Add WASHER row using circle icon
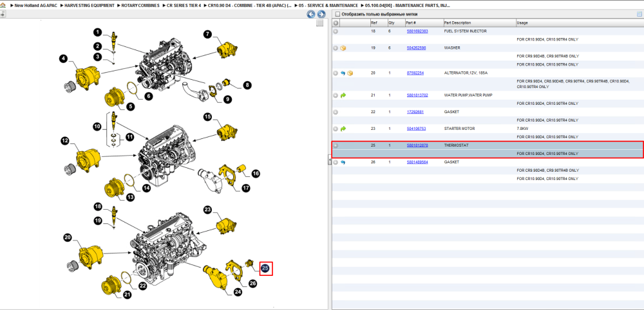 tap(336, 48)
